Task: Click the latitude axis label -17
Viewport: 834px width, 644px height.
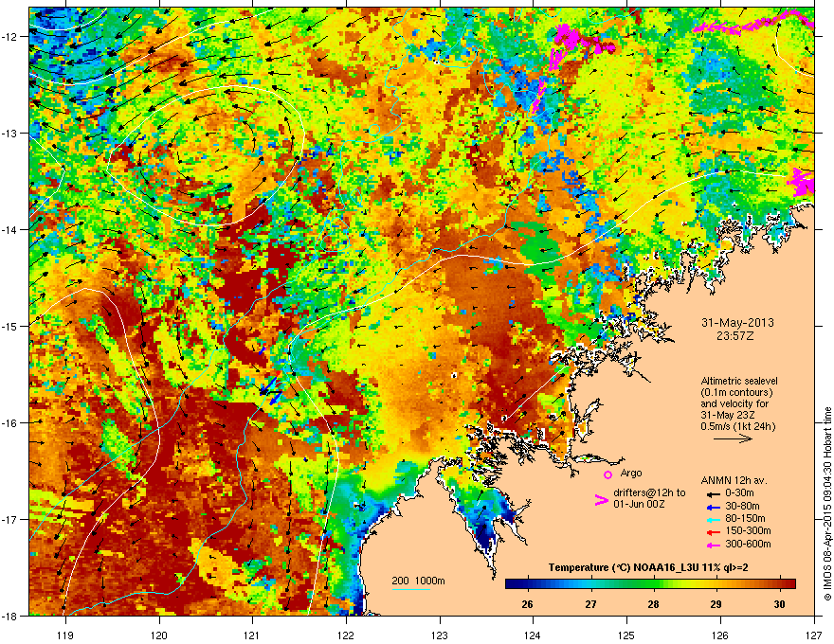Action: 9,519
